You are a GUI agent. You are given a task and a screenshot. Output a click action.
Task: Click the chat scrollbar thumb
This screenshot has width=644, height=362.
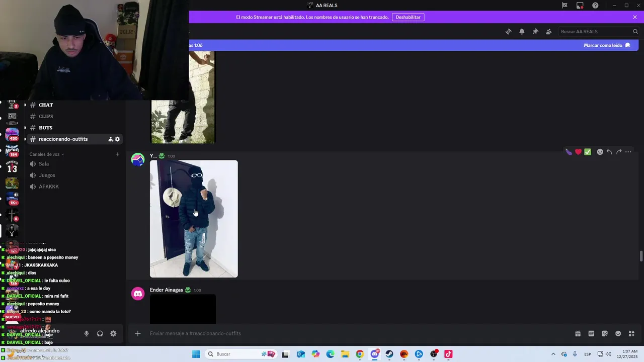coord(641,256)
